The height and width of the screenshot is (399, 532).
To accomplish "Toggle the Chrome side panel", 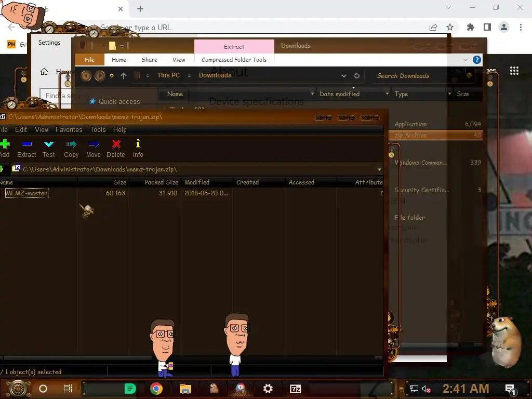I will pos(487,27).
